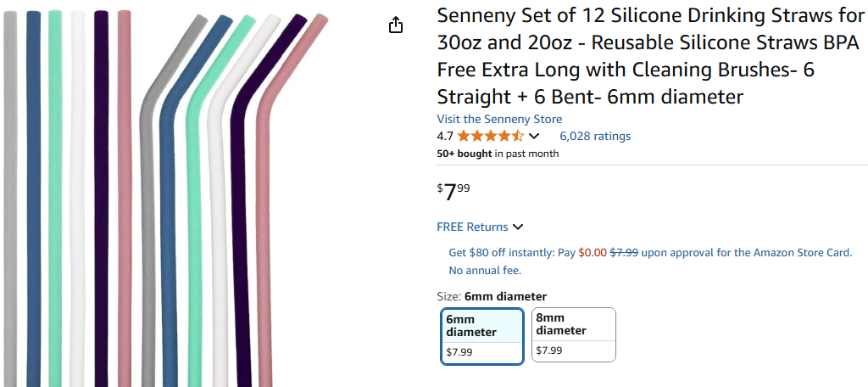868x387 pixels.
Task: Click the 4.7 rating number
Action: pos(445,136)
